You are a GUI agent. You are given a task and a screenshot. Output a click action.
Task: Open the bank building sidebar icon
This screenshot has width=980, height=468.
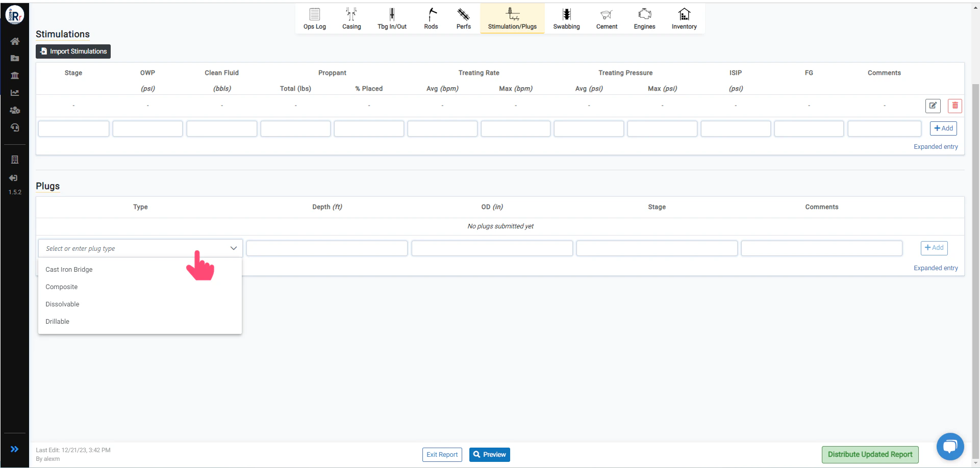click(x=15, y=75)
